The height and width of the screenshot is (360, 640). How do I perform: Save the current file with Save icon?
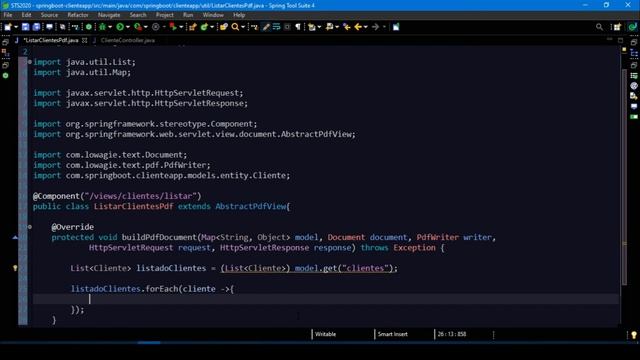(x=25, y=27)
